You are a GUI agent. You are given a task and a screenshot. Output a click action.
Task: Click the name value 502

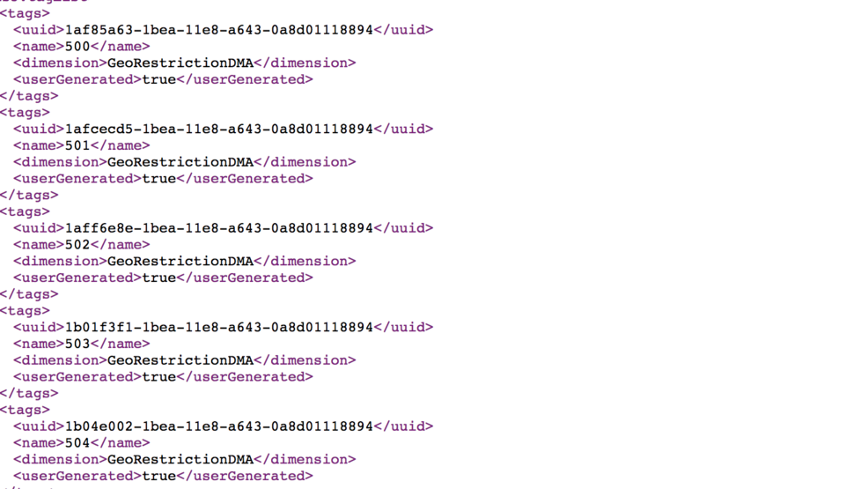pos(77,245)
